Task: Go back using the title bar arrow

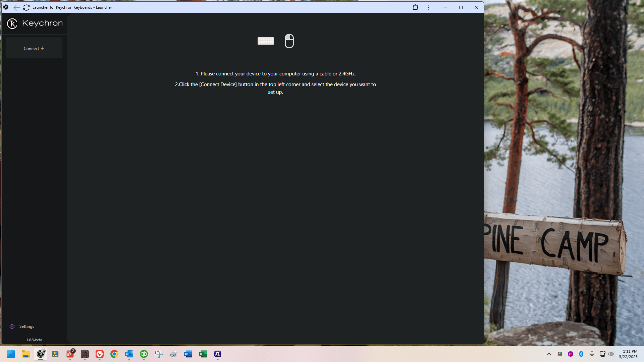Action: pyautogui.click(x=16, y=7)
